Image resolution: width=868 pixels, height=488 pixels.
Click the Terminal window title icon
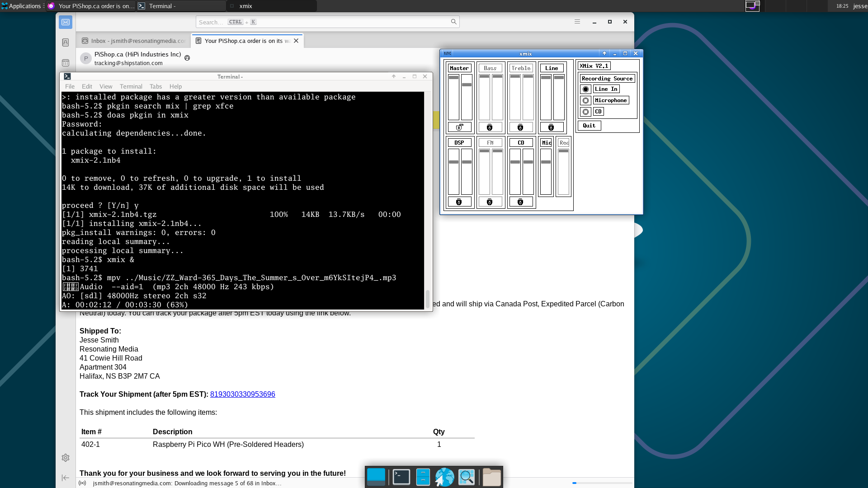[67, 76]
